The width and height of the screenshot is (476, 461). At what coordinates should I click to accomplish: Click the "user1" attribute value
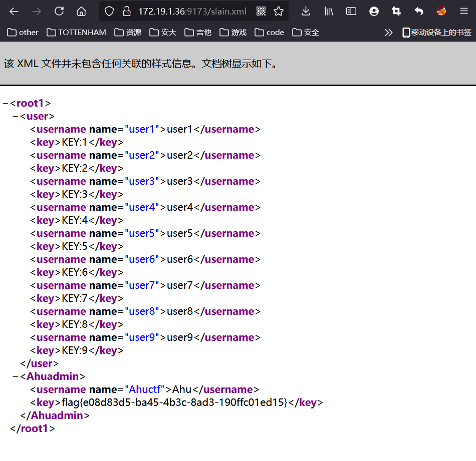[x=142, y=129]
